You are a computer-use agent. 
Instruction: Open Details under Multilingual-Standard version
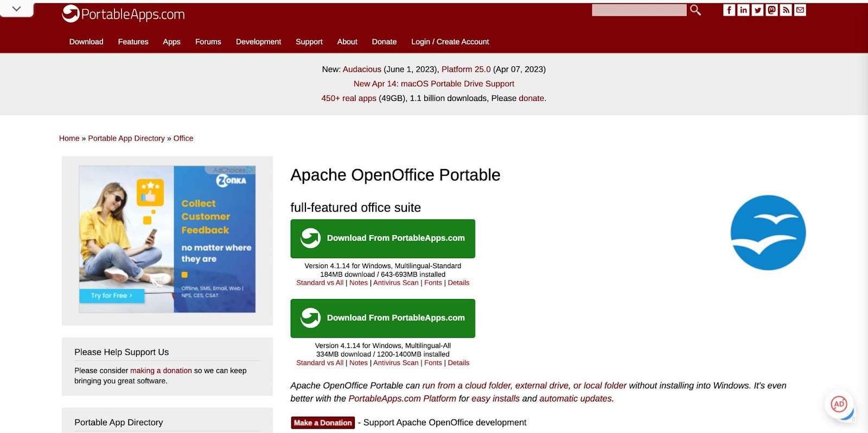point(458,283)
